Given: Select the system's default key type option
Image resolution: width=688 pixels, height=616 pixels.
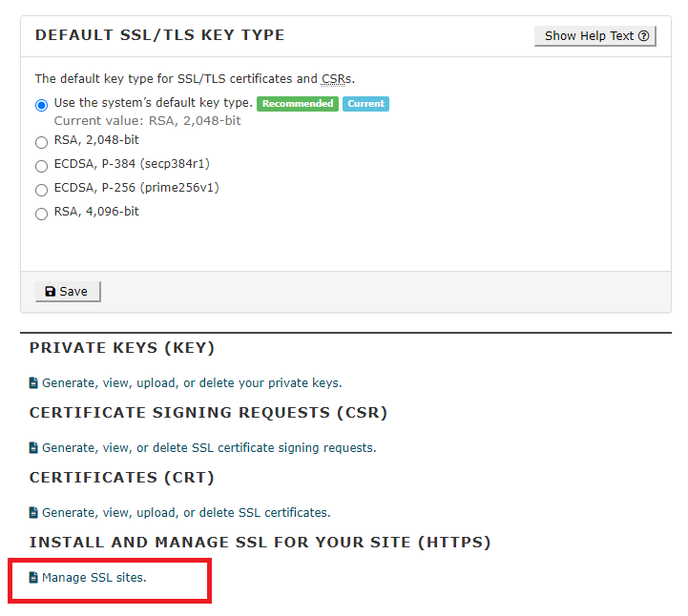Looking at the screenshot, I should tap(42, 105).
